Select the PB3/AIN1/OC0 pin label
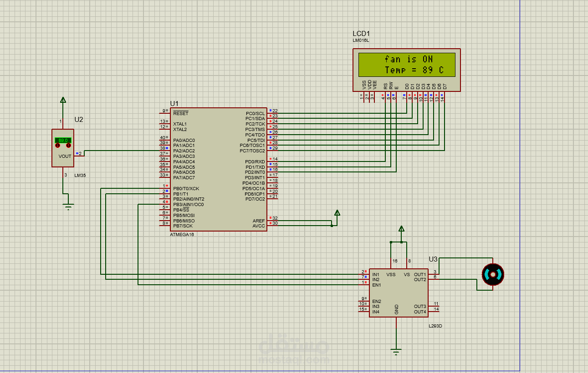This screenshot has width=588, height=373. [189, 204]
